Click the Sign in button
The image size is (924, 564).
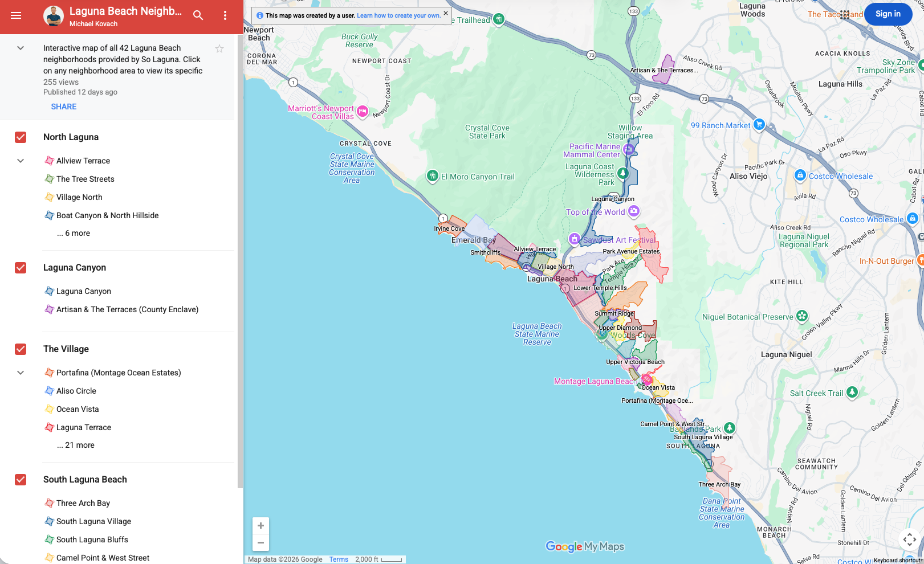coord(888,14)
